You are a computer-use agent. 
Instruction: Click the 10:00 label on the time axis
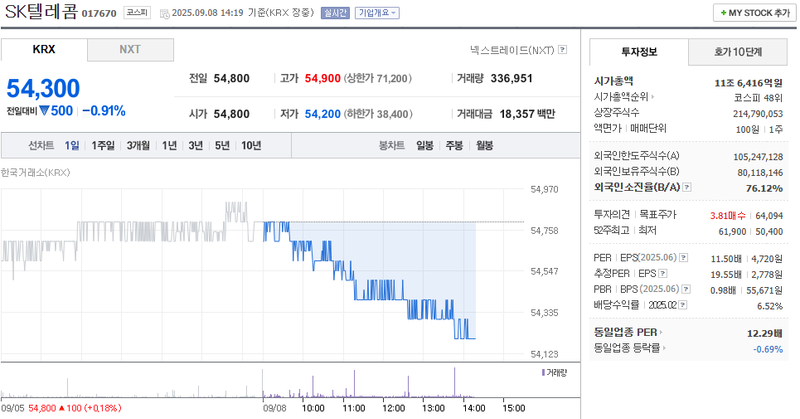point(313,408)
